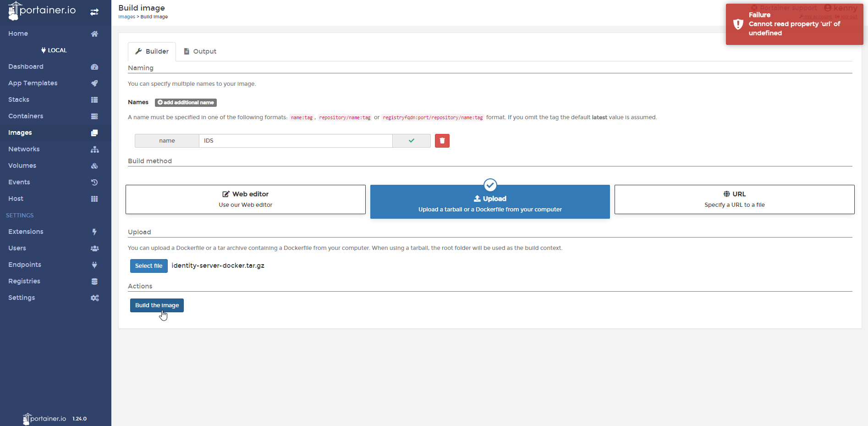Screen dimensions: 868x426
Task: Keep Upload selected as build method
Action: tap(489, 202)
